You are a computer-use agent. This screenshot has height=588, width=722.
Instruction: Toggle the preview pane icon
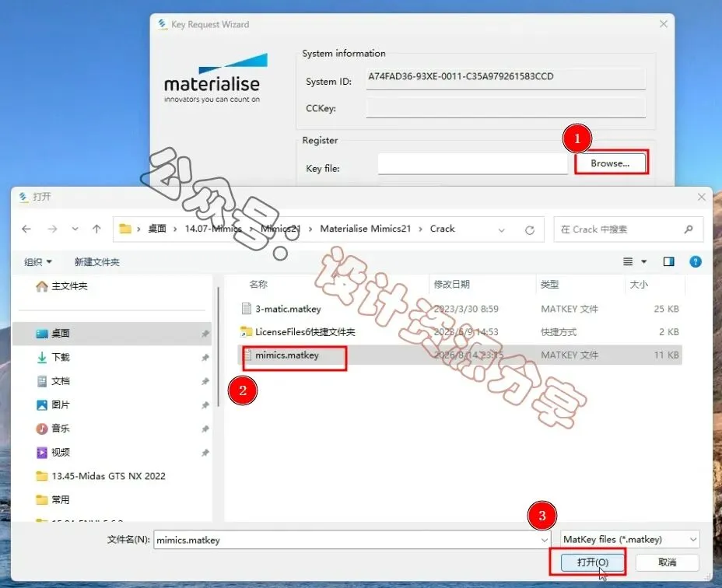(668, 261)
